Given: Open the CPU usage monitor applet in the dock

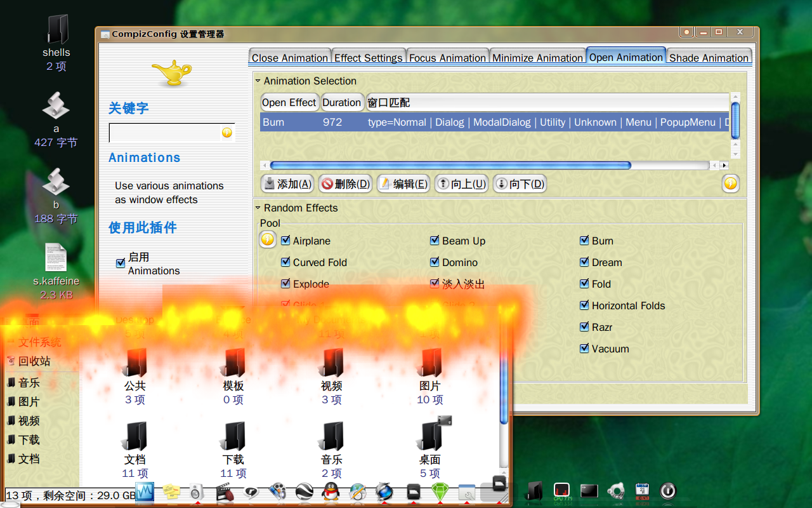Looking at the screenshot, I should [x=561, y=491].
